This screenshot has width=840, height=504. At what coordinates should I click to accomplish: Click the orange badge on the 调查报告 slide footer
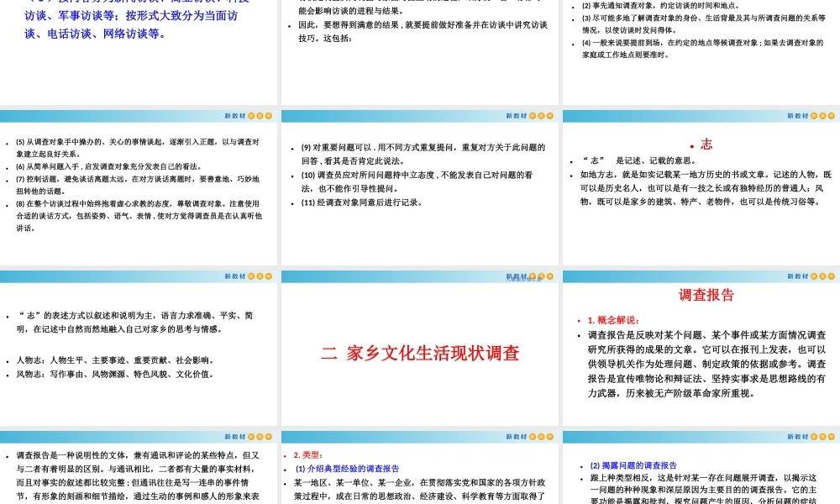click(821, 436)
